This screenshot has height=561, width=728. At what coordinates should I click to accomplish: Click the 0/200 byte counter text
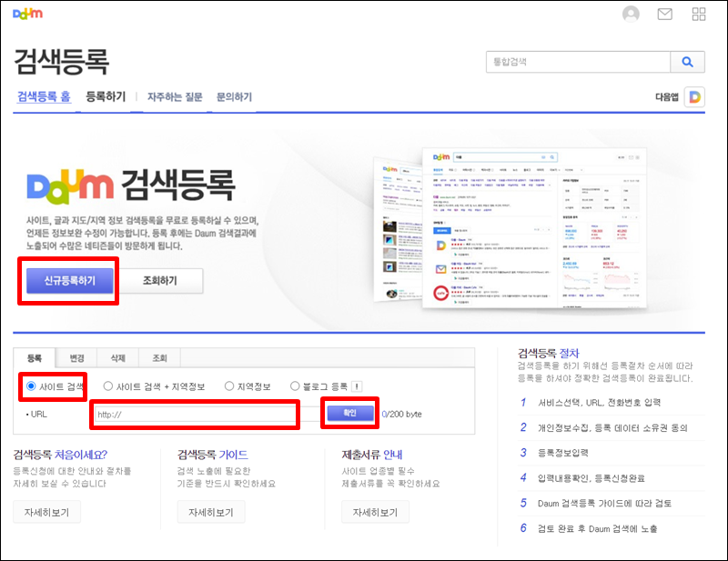pyautogui.click(x=401, y=414)
